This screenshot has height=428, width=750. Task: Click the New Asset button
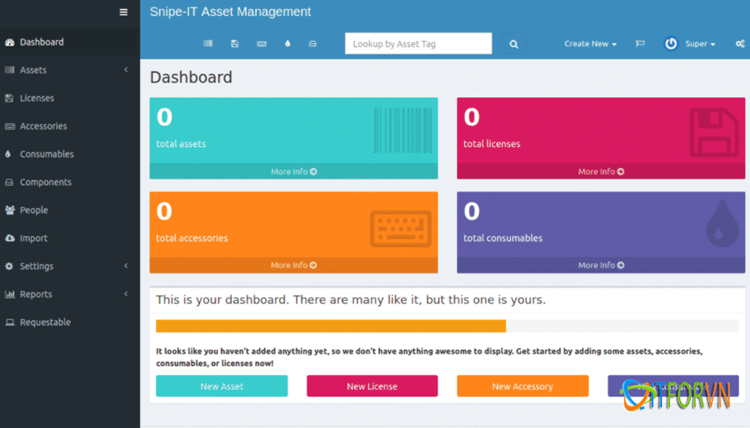[222, 386]
